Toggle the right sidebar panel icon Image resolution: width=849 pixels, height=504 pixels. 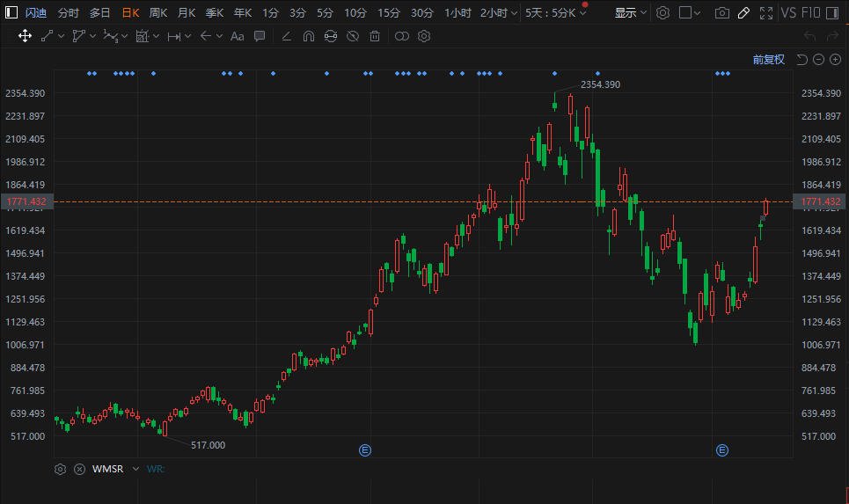[833, 12]
